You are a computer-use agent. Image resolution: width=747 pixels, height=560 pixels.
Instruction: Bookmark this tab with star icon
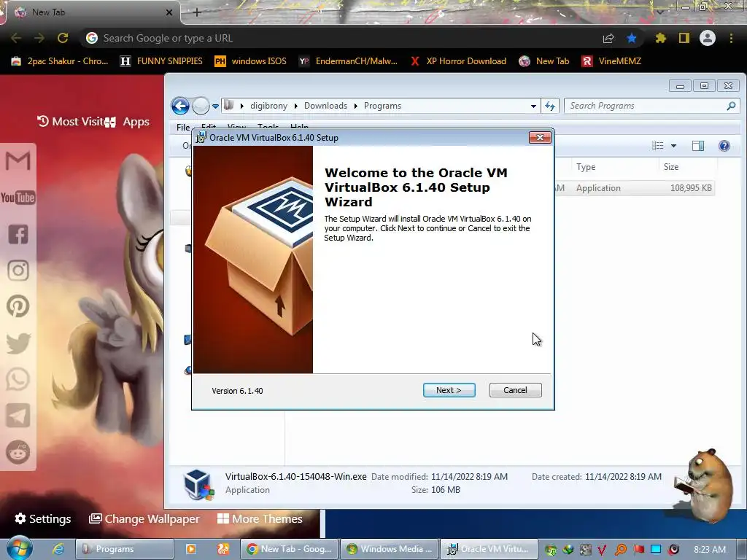tap(632, 38)
